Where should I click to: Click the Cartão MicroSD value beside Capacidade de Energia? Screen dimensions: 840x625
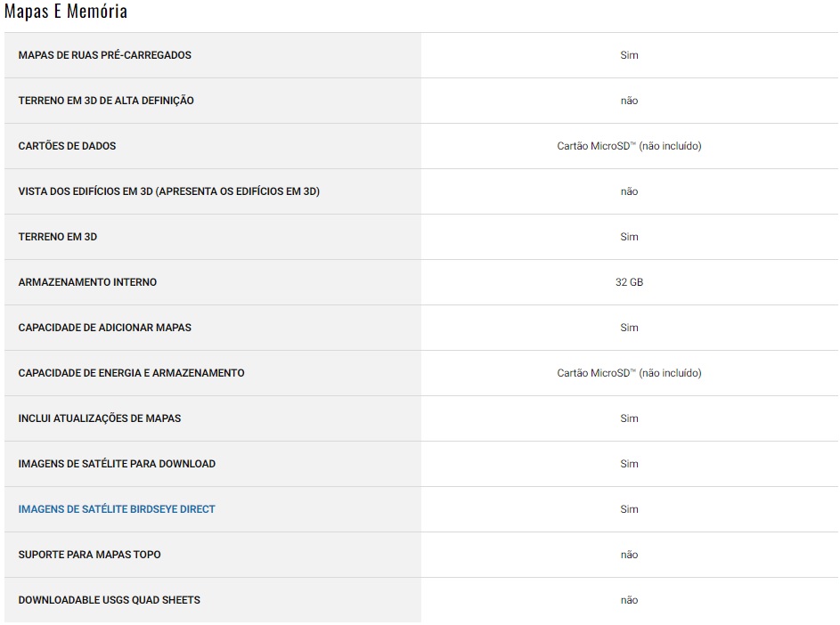pos(629,373)
